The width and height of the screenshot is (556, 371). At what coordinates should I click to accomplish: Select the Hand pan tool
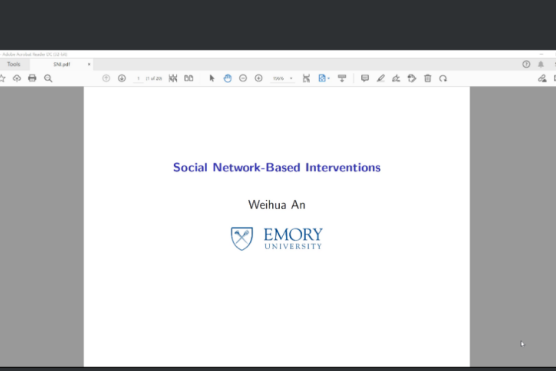(228, 78)
